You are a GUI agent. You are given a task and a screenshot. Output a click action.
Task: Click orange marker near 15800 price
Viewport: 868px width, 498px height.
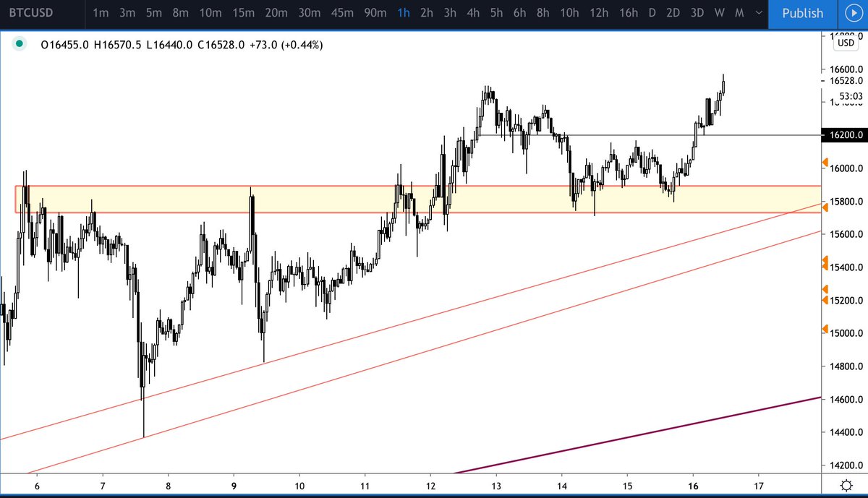(825, 207)
